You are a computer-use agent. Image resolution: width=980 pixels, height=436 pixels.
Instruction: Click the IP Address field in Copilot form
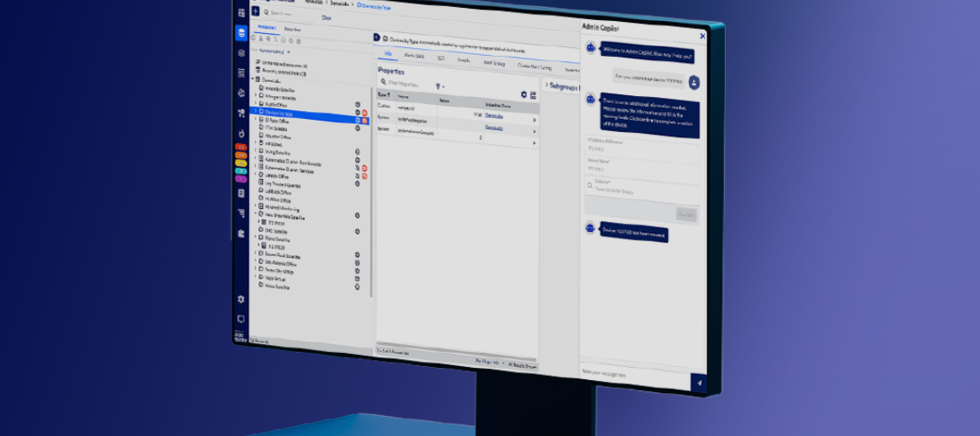click(x=640, y=149)
